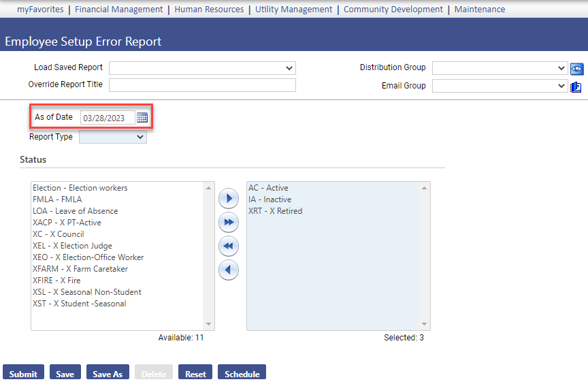The height and width of the screenshot is (384, 588).
Task: Click the Submit button
Action: click(23, 374)
